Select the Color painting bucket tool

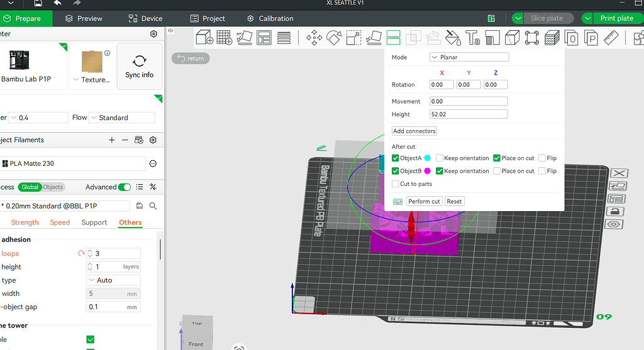click(453, 38)
